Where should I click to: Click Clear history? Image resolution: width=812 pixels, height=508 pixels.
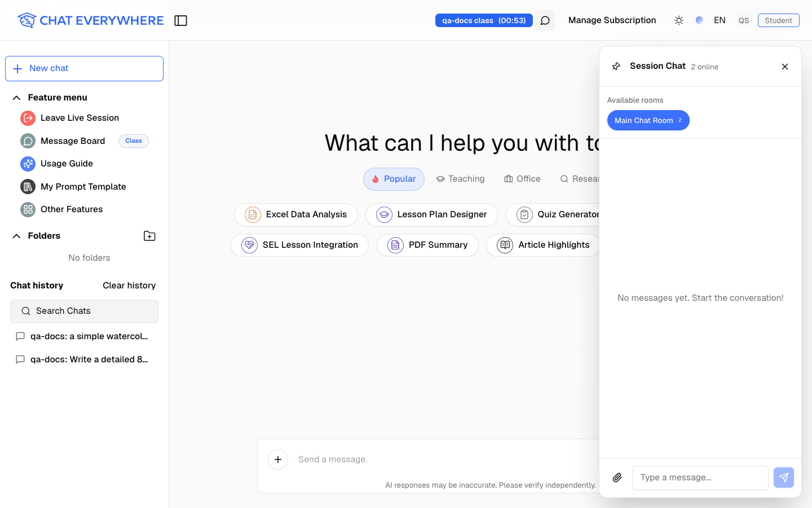click(x=129, y=286)
